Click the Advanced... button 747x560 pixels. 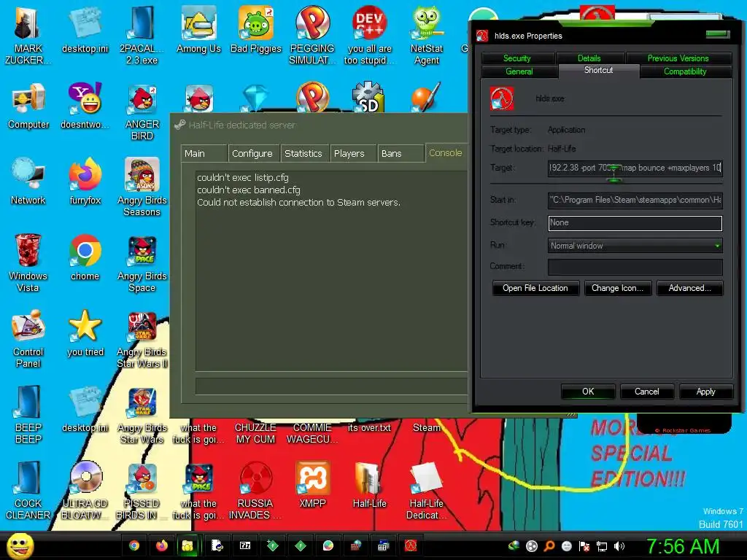tap(689, 288)
